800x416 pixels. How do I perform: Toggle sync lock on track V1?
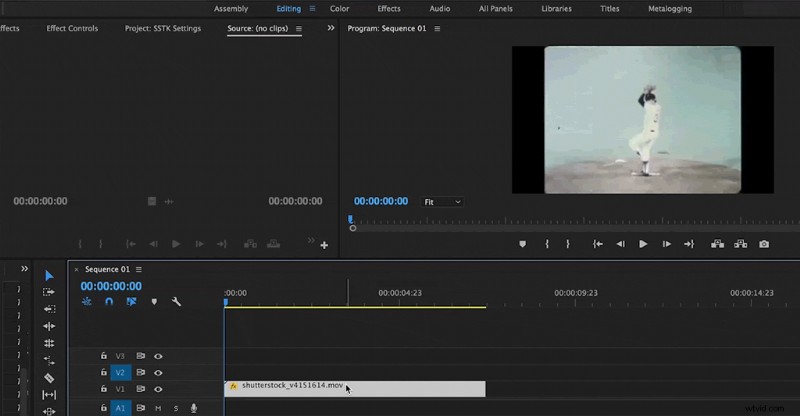(140, 388)
